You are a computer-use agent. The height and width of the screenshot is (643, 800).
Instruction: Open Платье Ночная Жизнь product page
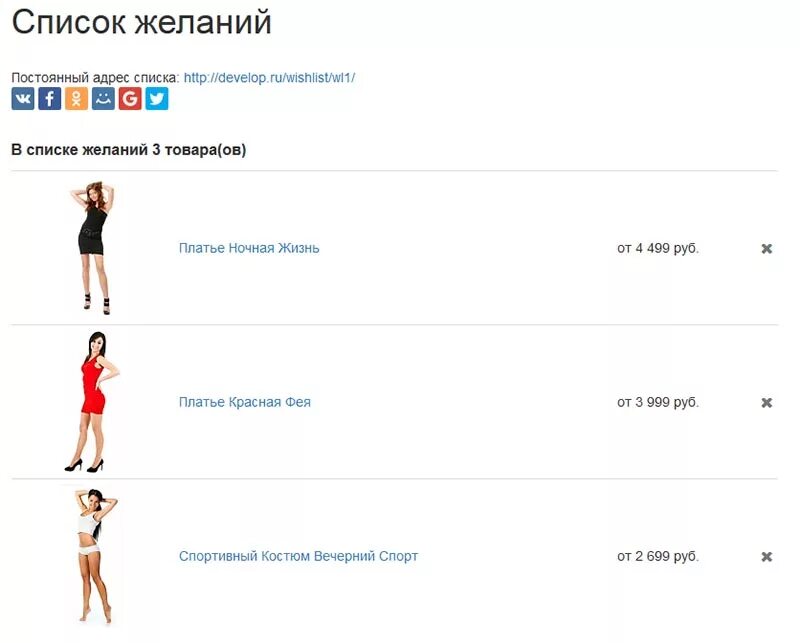tap(249, 248)
